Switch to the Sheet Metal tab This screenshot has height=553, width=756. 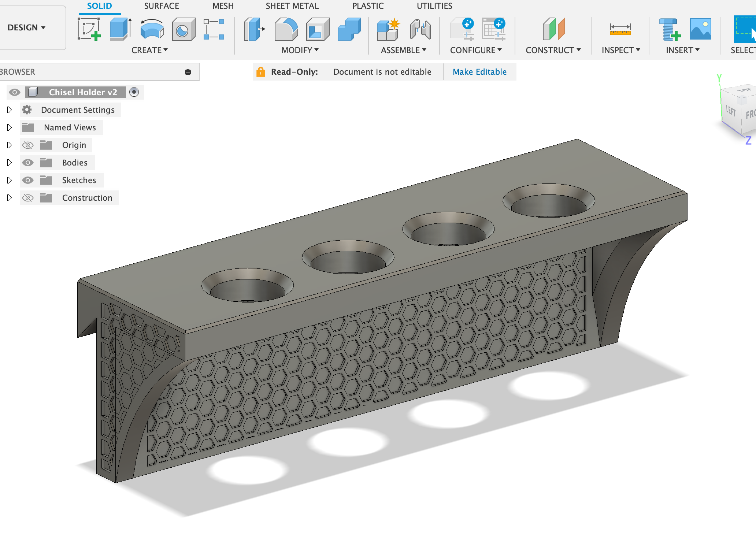[292, 6]
